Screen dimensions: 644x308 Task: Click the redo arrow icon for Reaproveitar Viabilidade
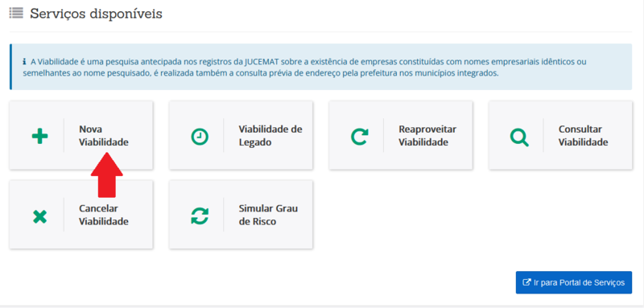(359, 137)
